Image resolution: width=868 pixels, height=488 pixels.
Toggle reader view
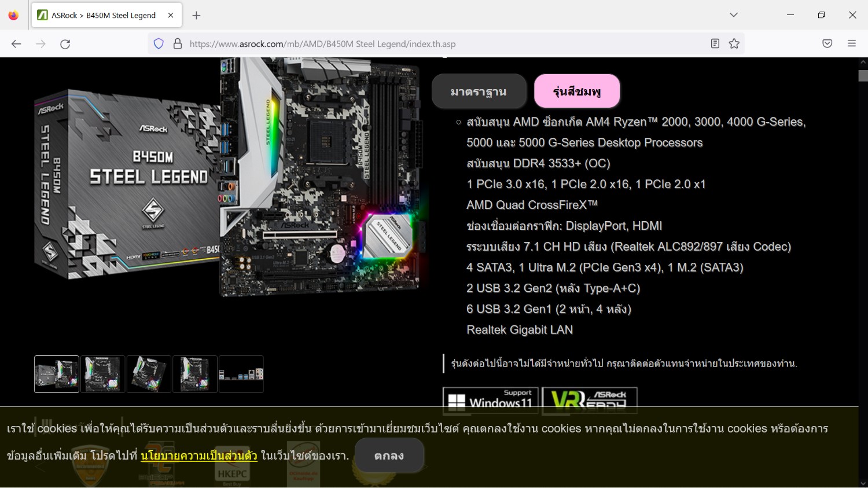point(715,43)
